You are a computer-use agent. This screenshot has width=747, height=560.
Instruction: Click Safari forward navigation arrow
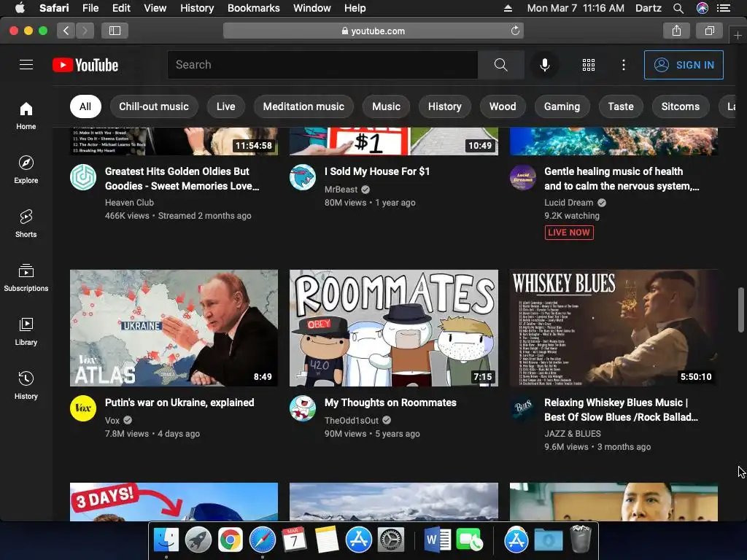(85, 31)
